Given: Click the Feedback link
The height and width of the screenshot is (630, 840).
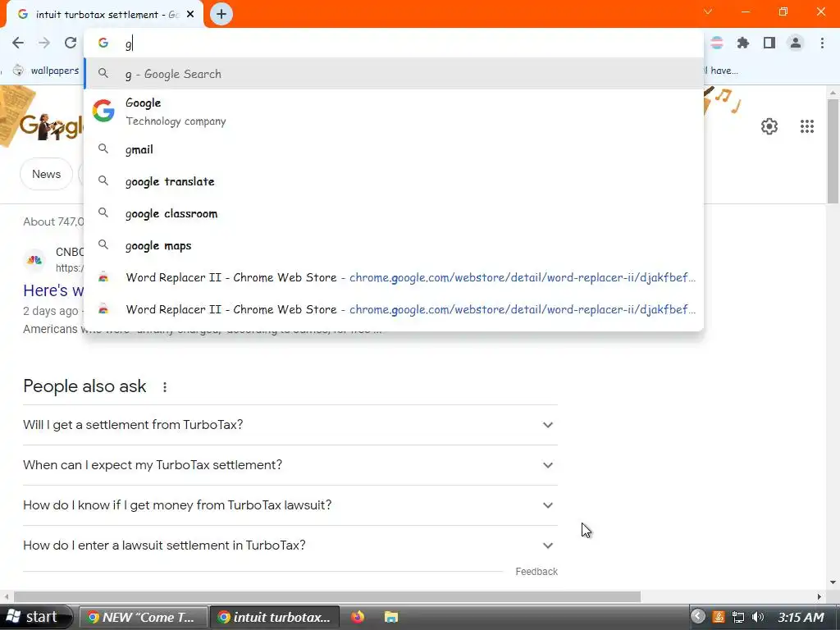Looking at the screenshot, I should (536, 572).
